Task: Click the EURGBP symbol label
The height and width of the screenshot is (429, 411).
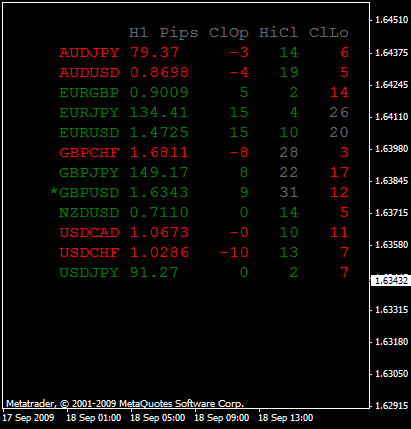Action: coord(89,93)
